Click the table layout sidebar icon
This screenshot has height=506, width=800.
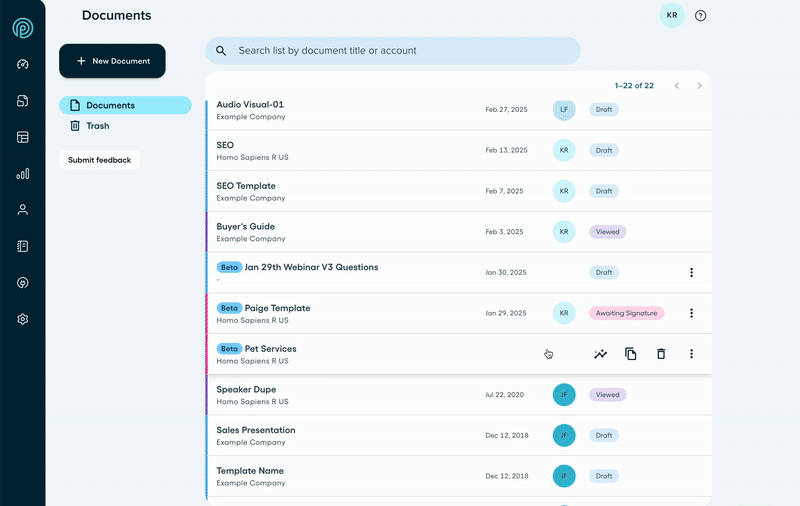[x=22, y=137]
